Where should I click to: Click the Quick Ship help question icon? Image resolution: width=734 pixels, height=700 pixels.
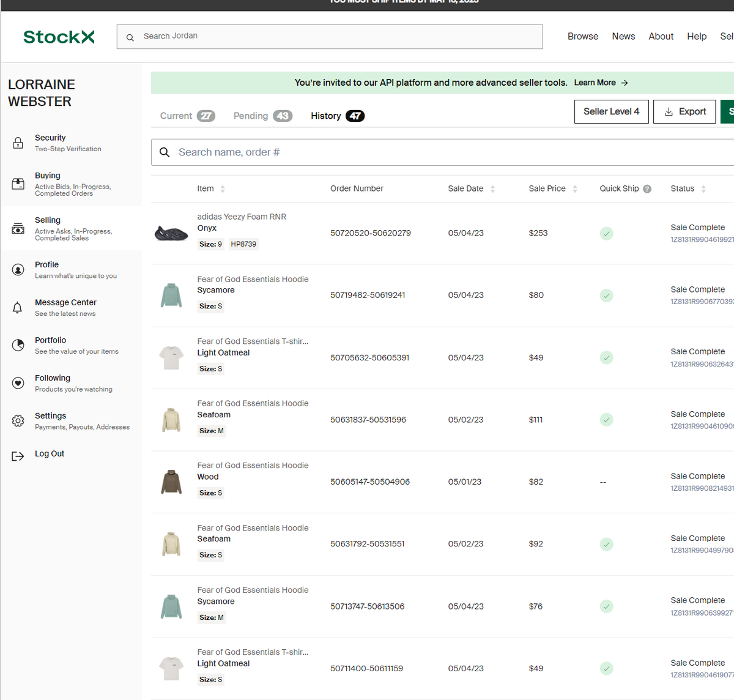647,189
